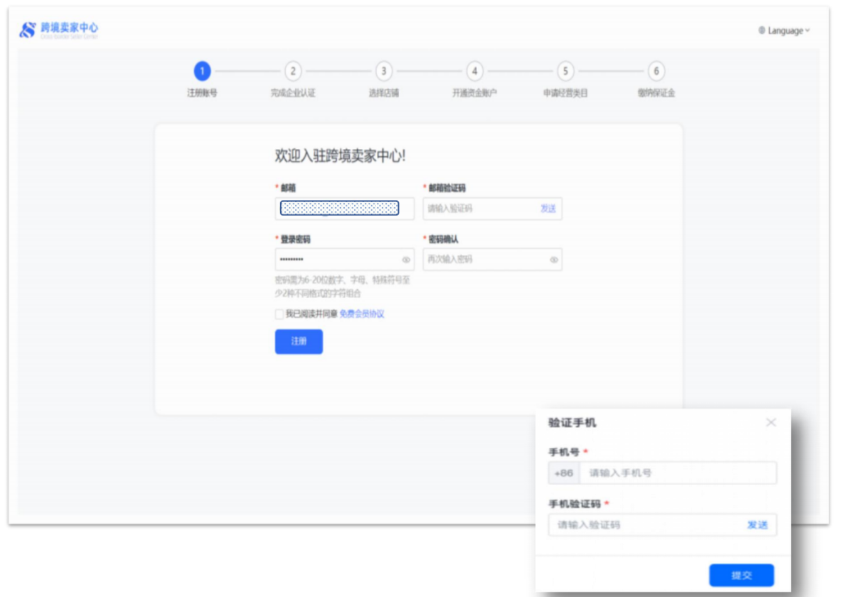
Task: Select step 4 开通资金账户 circle
Action: [474, 71]
